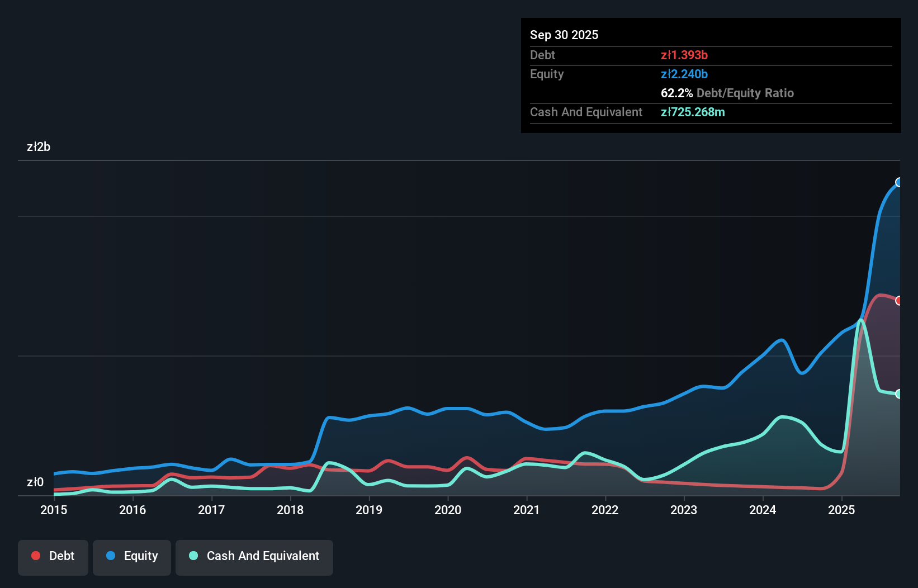Click the Debt value zł1.393b in tooltip

coord(684,55)
